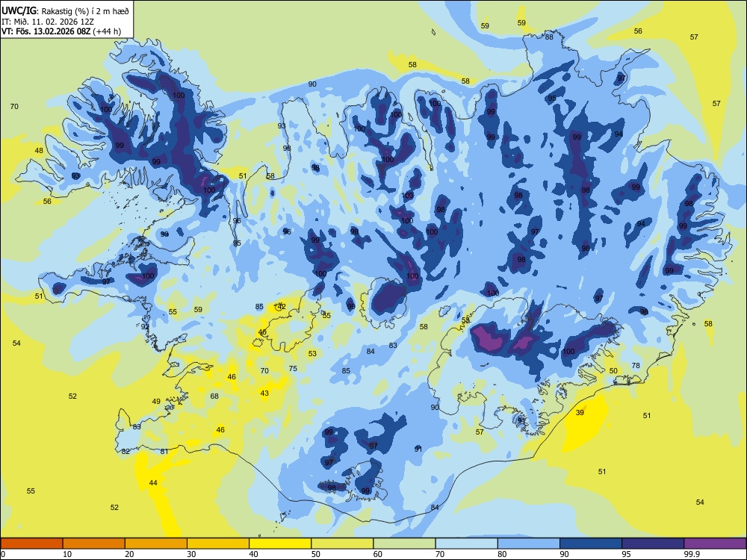747x560 pixels.
Task: Select the '88' value on the north peninsula
Action: click(x=549, y=37)
